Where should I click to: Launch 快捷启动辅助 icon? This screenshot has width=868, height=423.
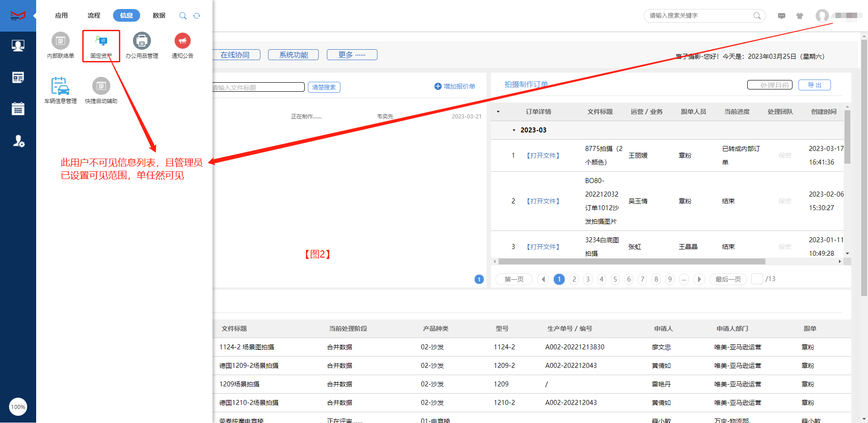101,86
